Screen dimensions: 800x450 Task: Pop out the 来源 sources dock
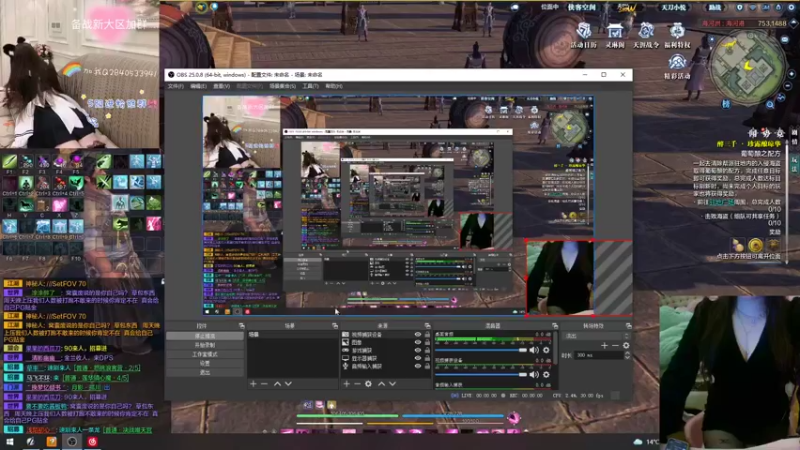click(x=427, y=326)
